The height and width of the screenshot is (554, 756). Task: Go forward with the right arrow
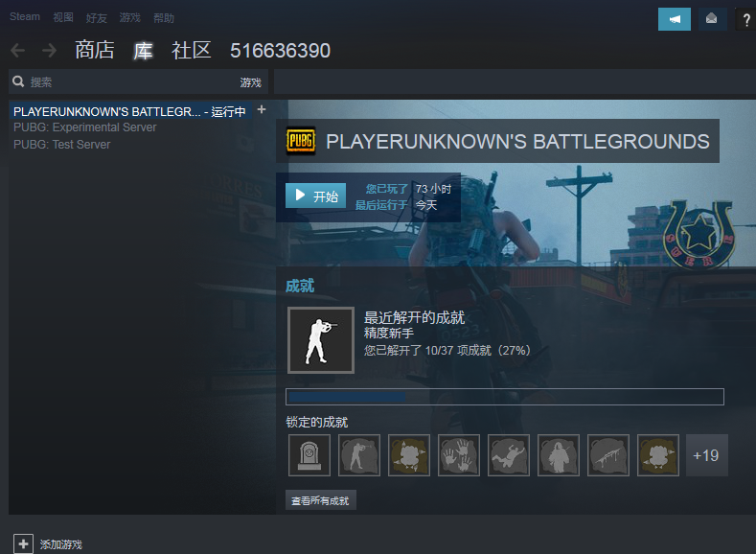click(49, 50)
